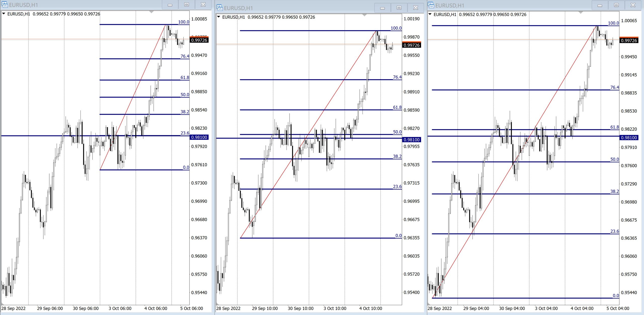644x315 pixels.
Task: Select the 0.98100 horizontal line label in left chart
Action: coord(199,137)
